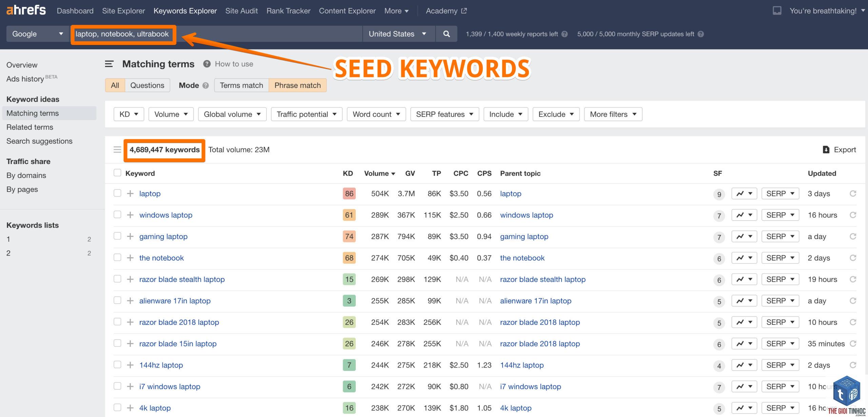Open the 'razor blade 2018 laptop' keyword link

[x=179, y=322]
